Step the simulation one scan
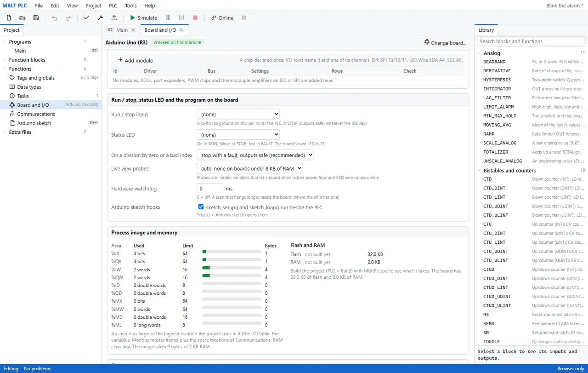The height and width of the screenshot is (373, 588). [x=181, y=18]
